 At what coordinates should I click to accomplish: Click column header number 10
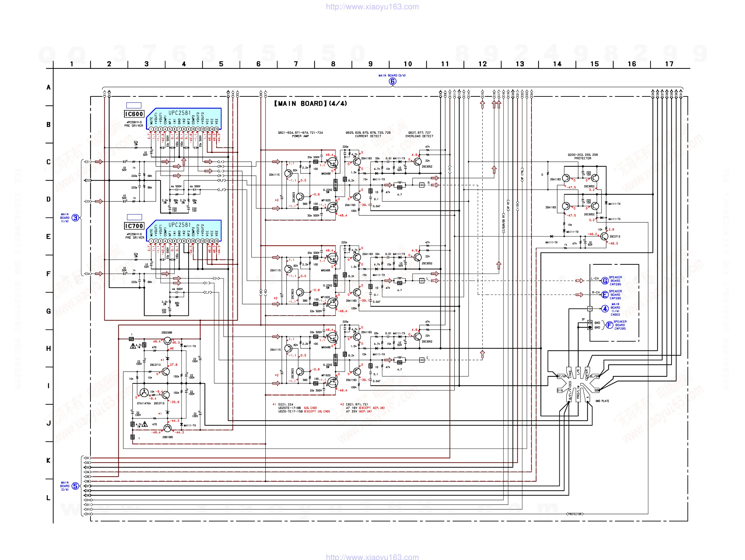[407, 64]
